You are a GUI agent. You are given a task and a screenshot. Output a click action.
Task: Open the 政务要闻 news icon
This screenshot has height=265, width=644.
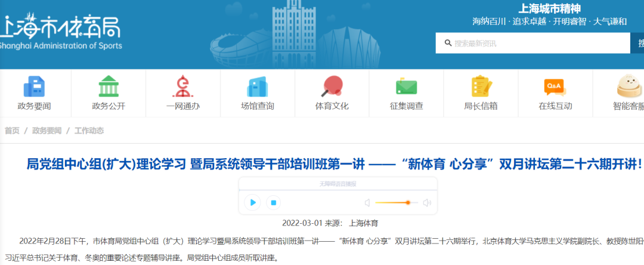click(34, 87)
